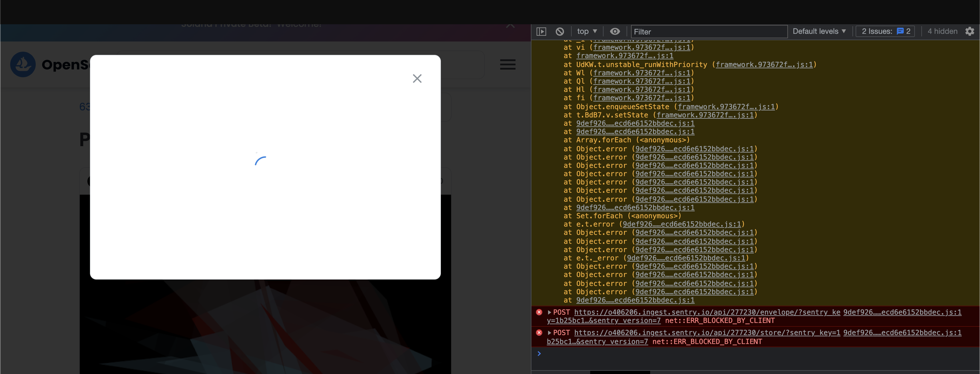Toggle the DevTools sidebar panel
Viewport: 980px width, 374px height.
[541, 32]
